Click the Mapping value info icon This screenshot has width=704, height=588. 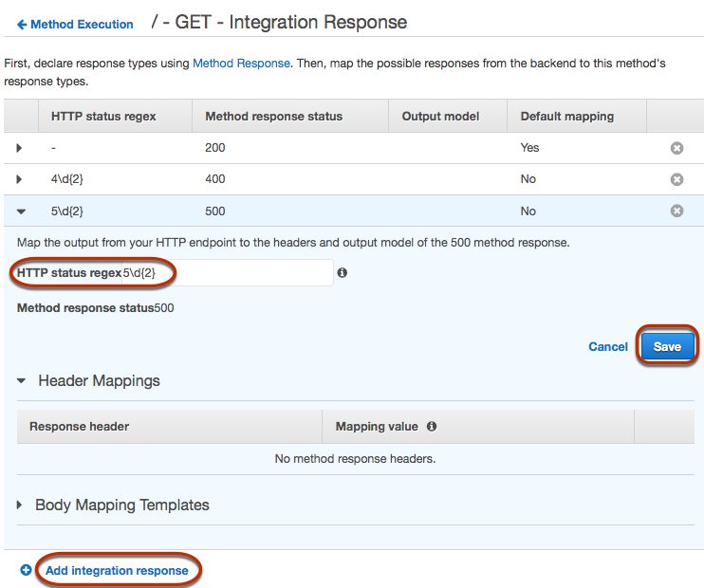coord(432,427)
